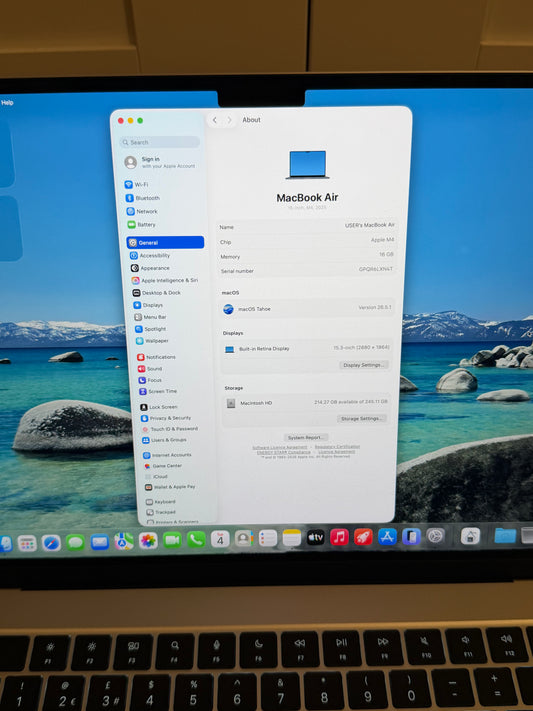Viewport: 533px width, 711px height.
Task: Open Accessibility settings
Action: click(x=150, y=256)
